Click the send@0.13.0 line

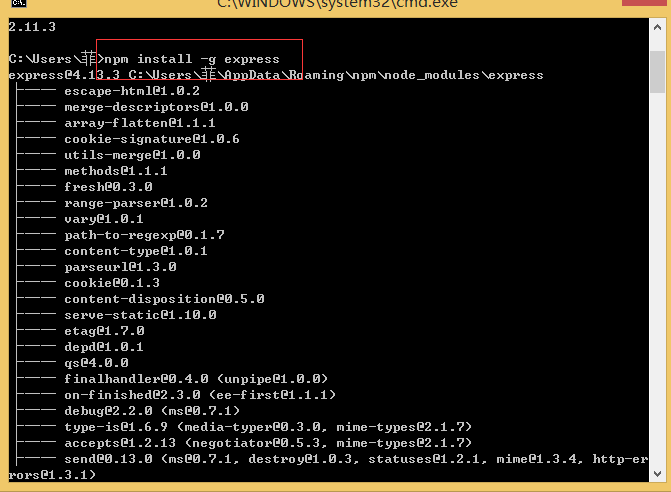point(356,459)
